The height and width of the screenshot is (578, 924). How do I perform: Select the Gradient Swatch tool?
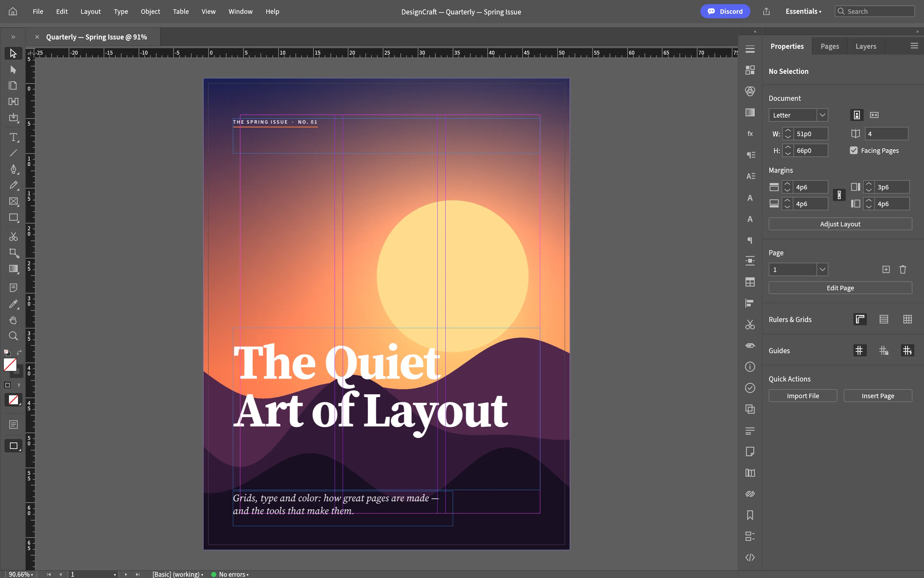[13, 269]
